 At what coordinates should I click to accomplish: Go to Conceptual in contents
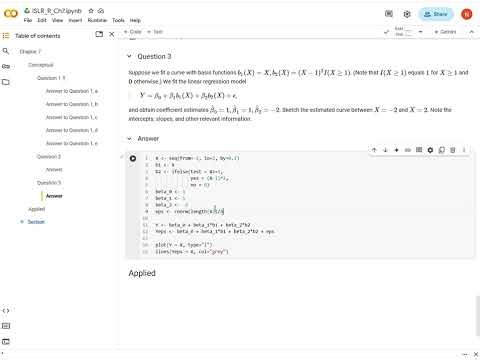click(41, 65)
